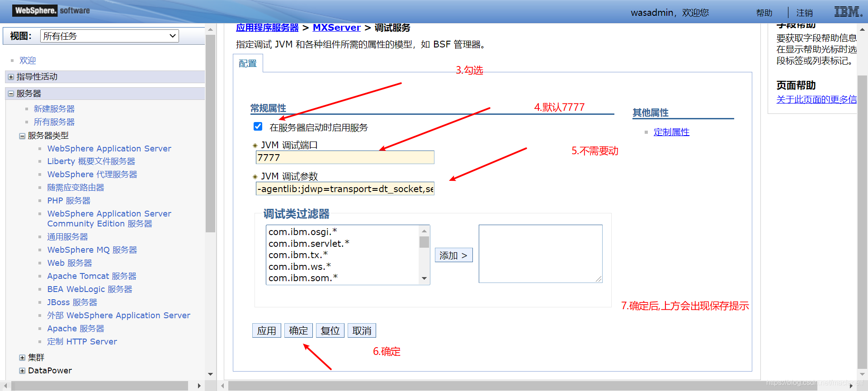Open JBoss 服务器 link
Image resolution: width=868 pixels, height=391 pixels.
pos(72,302)
